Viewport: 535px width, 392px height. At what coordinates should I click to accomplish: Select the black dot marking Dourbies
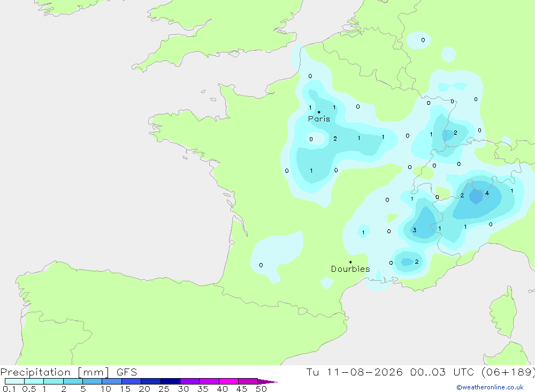coord(350,262)
